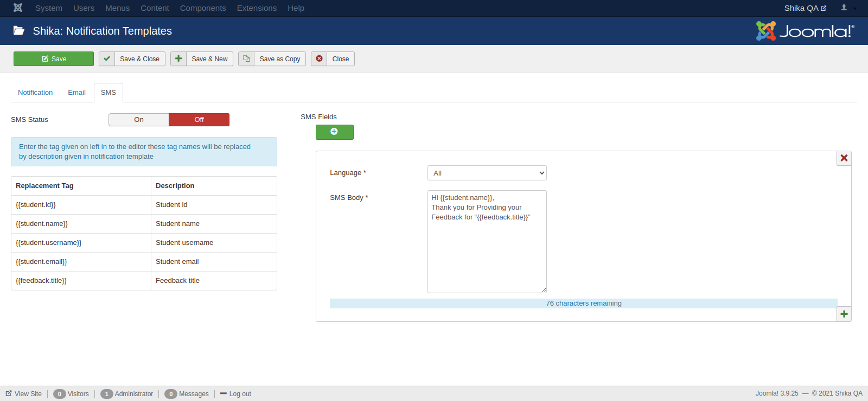Click the green plus icon at panel bottom-right
The width and height of the screenshot is (868, 401).
(x=844, y=314)
